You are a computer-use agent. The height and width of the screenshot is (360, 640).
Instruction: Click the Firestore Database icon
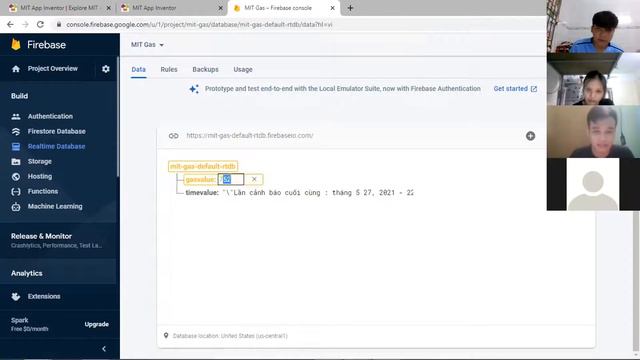coord(16,131)
